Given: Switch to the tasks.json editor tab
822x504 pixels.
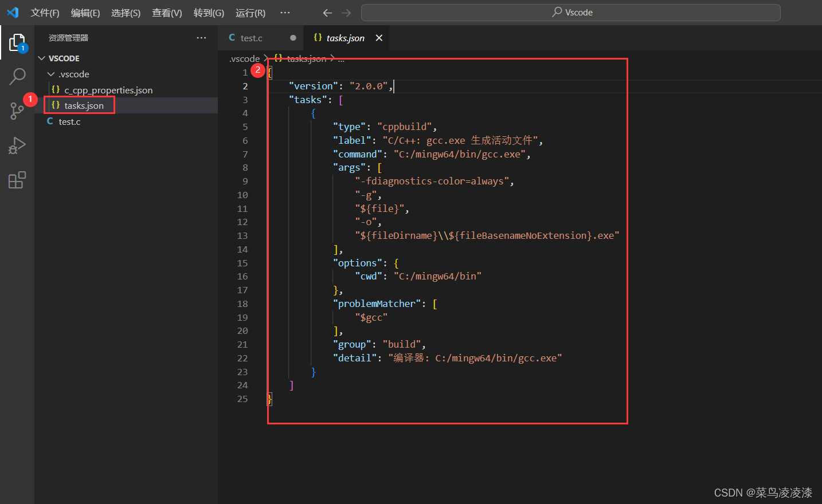Looking at the screenshot, I should pyautogui.click(x=345, y=38).
